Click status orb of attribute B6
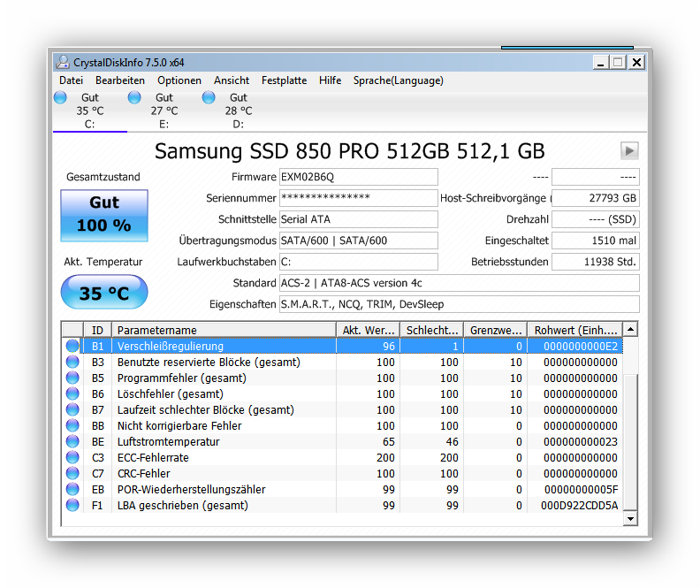This screenshot has height=588, width=700. (72, 393)
